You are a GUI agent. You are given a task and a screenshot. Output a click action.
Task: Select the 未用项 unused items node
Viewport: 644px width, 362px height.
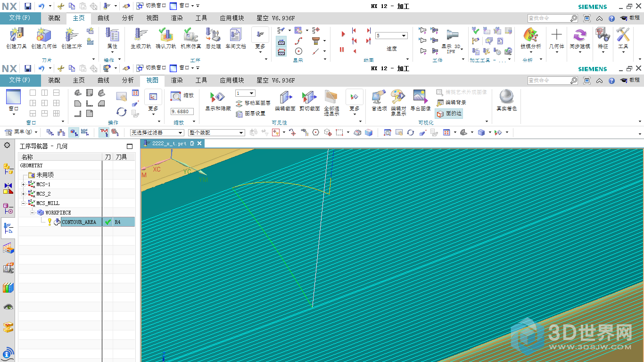(45, 175)
